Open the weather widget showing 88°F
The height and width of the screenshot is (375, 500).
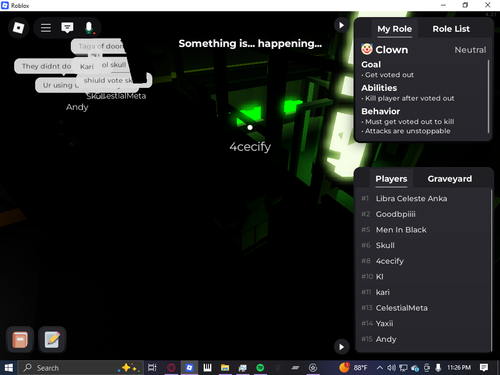click(353, 367)
